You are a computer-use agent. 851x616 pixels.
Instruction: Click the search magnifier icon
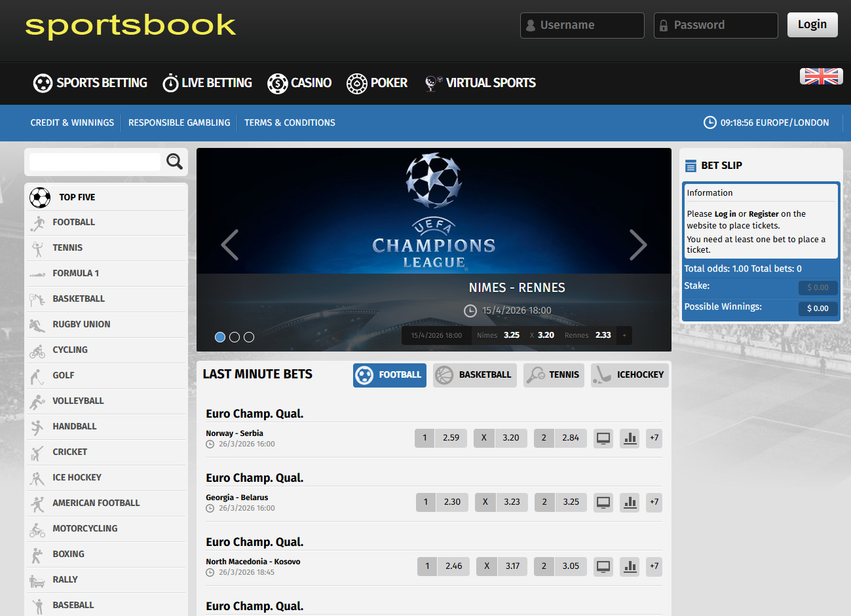[x=174, y=161]
